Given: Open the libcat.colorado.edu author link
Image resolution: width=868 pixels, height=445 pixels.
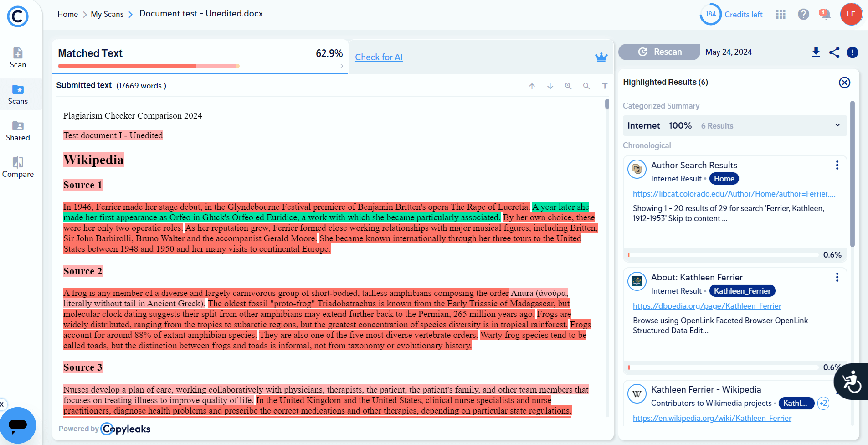Looking at the screenshot, I should coord(734,194).
